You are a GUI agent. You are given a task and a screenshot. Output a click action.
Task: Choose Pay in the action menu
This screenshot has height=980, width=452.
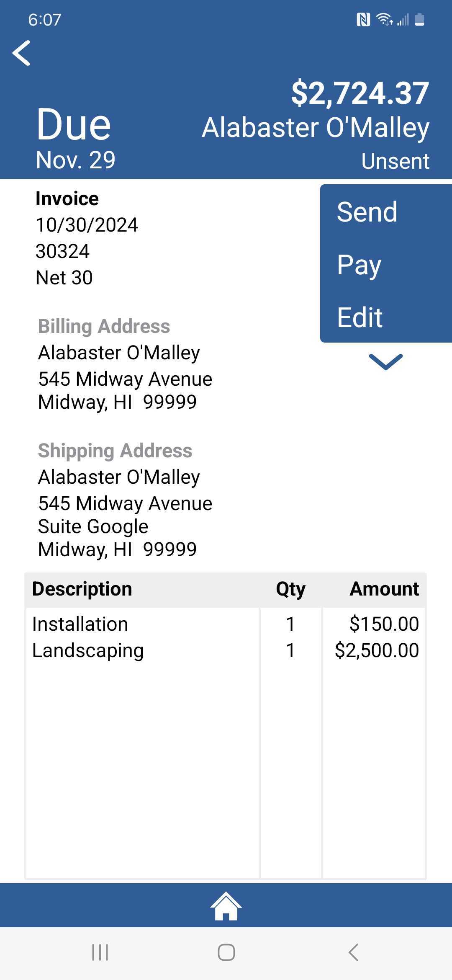pos(386,264)
